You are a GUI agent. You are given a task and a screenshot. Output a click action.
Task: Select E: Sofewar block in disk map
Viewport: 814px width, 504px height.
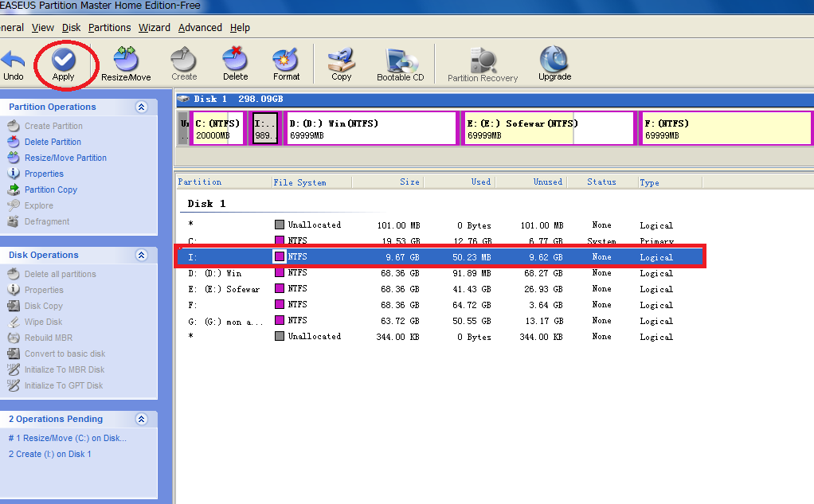click(x=548, y=129)
